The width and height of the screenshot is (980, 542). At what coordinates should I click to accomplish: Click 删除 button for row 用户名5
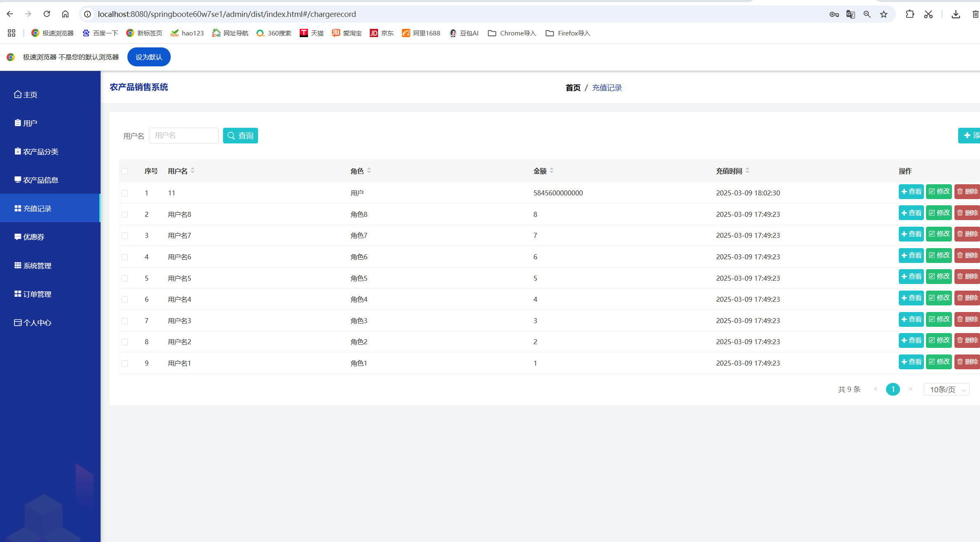(967, 277)
